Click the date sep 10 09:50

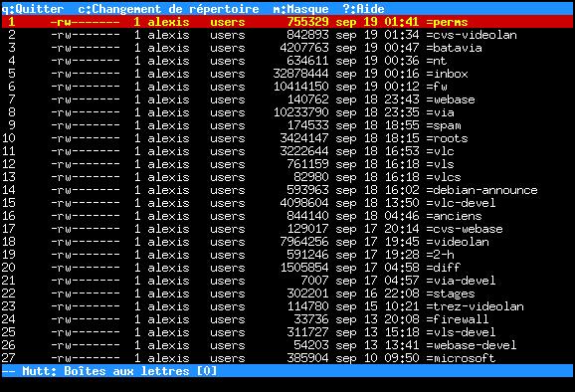tap(377, 358)
